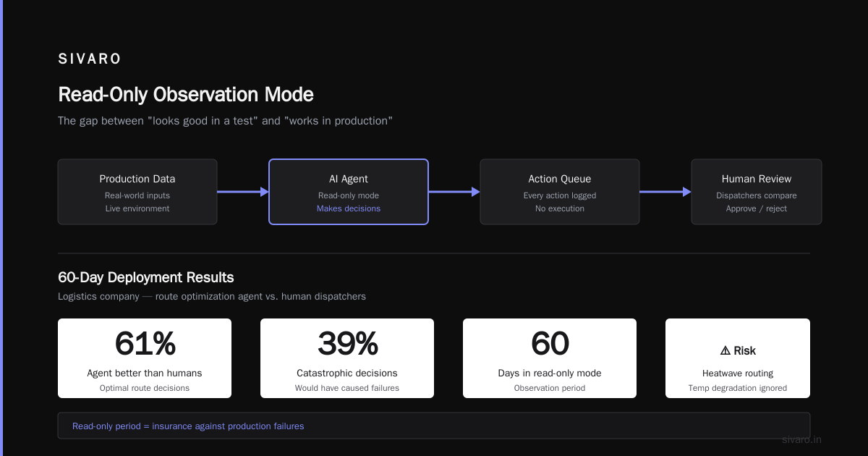Click the Action Queue box

560,192
